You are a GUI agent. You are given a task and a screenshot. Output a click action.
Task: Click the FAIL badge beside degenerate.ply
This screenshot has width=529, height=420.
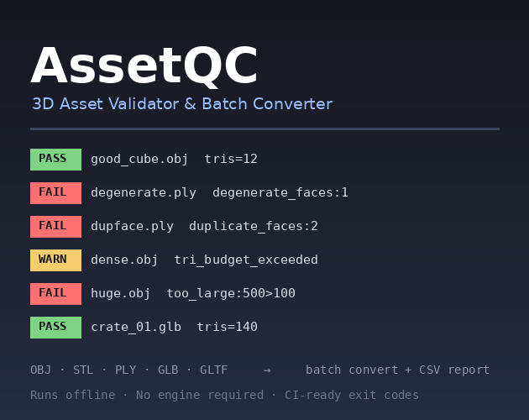click(x=55, y=193)
